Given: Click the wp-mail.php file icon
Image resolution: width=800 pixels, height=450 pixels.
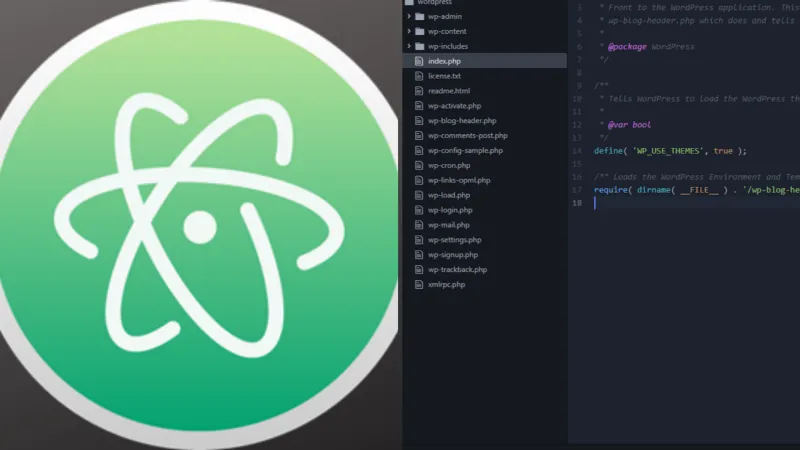Looking at the screenshot, I should pyautogui.click(x=419, y=224).
